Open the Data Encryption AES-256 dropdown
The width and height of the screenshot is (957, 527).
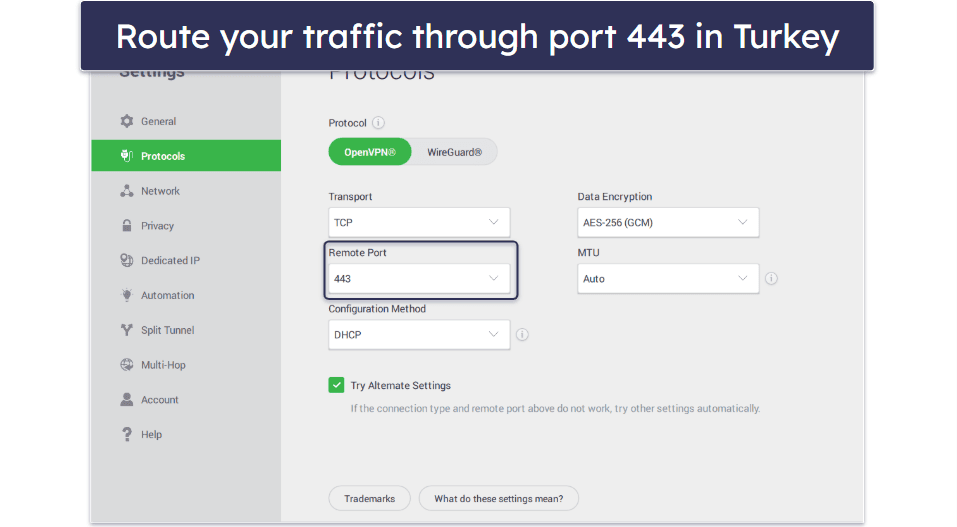tap(668, 222)
